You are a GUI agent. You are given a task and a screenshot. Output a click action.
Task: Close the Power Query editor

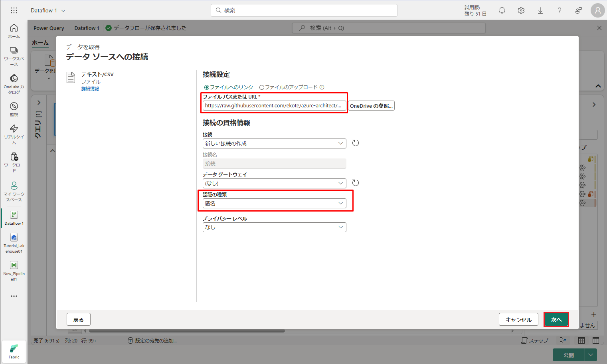click(599, 28)
